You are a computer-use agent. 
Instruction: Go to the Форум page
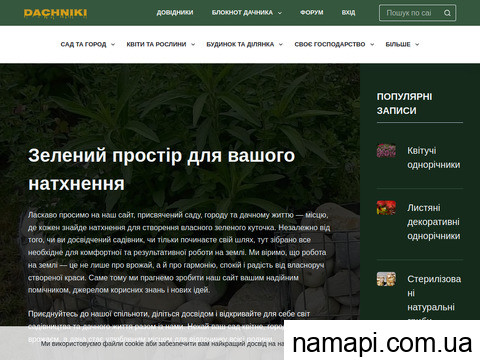coord(311,13)
